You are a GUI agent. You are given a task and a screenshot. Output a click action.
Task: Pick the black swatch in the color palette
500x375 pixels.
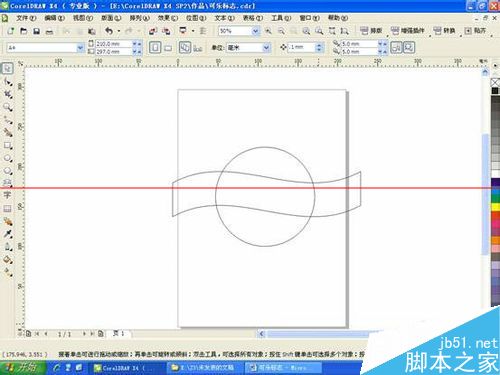(495, 91)
